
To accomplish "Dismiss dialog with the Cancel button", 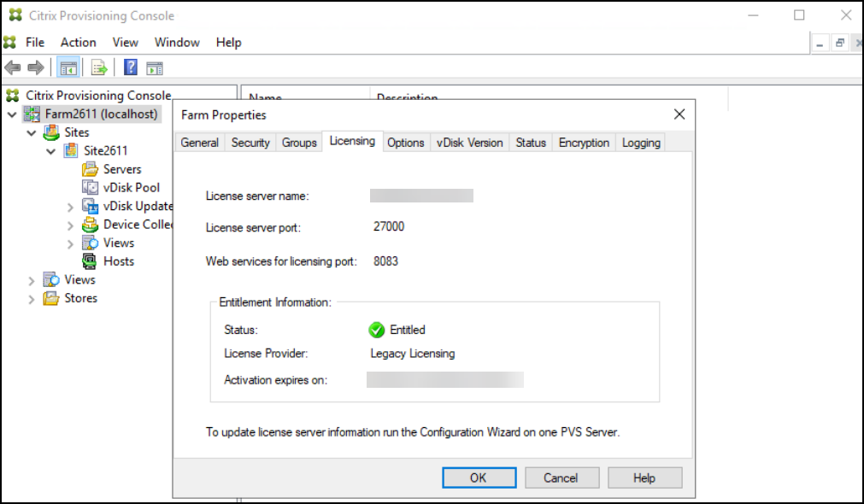I will coord(561,477).
